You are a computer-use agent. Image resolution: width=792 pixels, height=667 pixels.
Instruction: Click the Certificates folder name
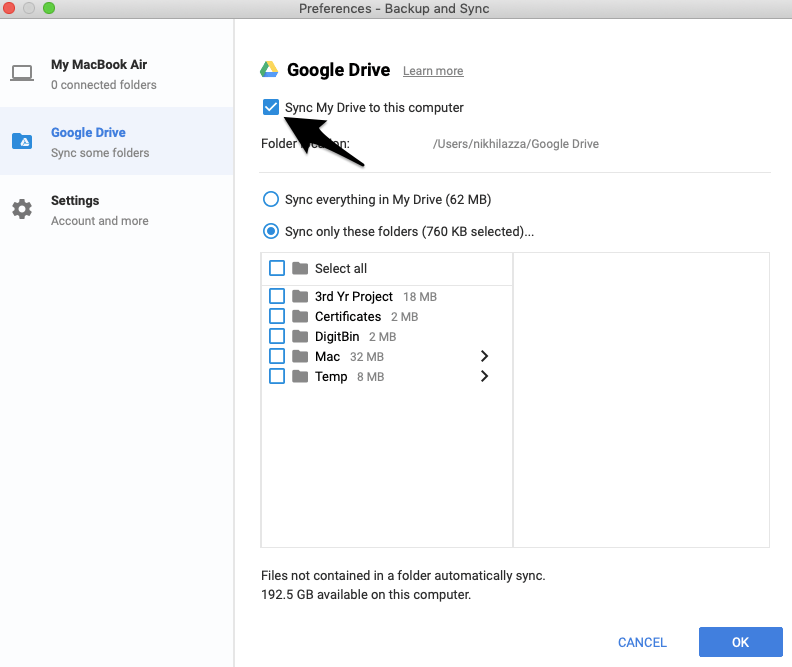coord(348,317)
